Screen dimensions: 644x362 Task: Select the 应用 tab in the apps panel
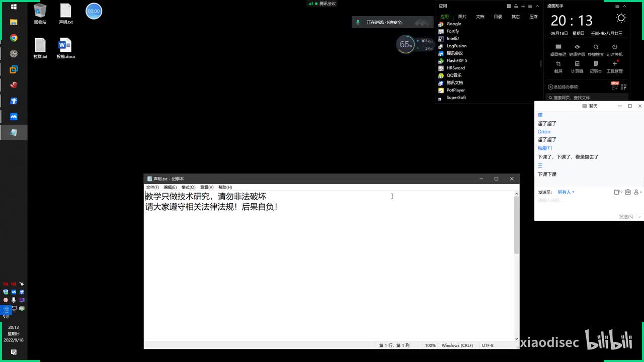click(444, 17)
